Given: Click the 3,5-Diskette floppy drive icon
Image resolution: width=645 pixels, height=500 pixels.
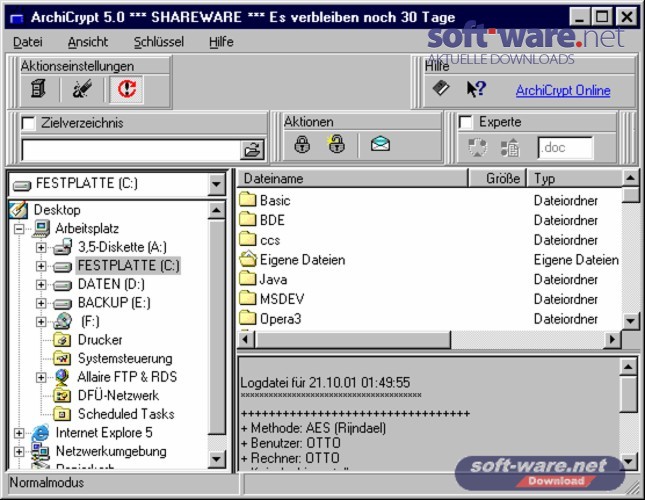Looking at the screenshot, I should (63, 247).
